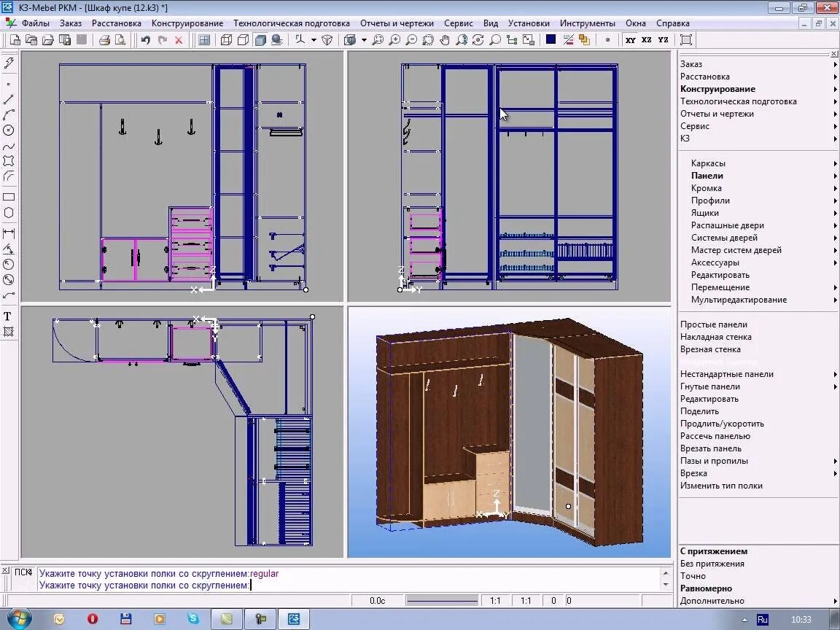Viewport: 840px width, 630px height.
Task: Click the Zoom out magnifier icon
Action: pyautogui.click(x=411, y=39)
